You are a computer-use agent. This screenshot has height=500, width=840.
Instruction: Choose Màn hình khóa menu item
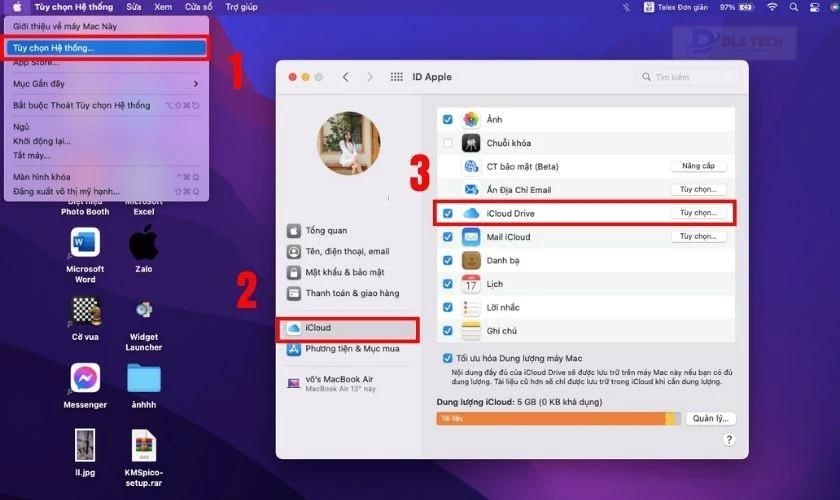[x=106, y=177]
